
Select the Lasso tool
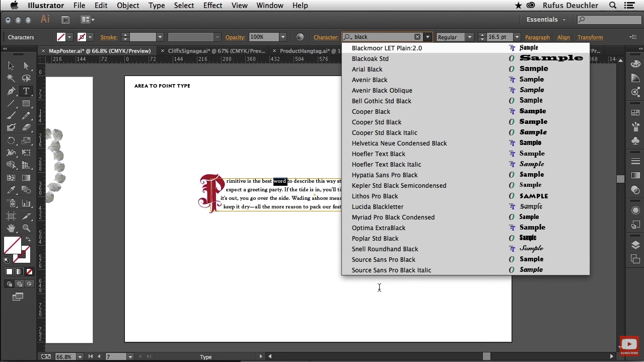(x=26, y=79)
